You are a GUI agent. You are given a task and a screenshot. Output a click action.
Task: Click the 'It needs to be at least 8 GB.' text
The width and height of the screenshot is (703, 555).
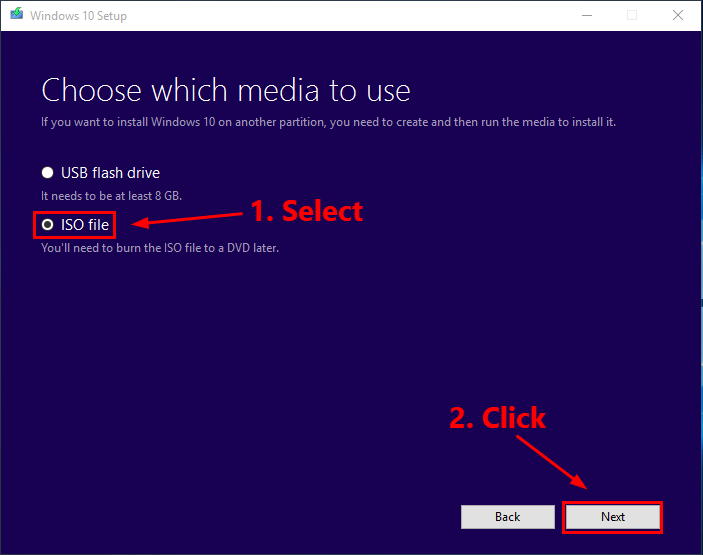point(111,196)
